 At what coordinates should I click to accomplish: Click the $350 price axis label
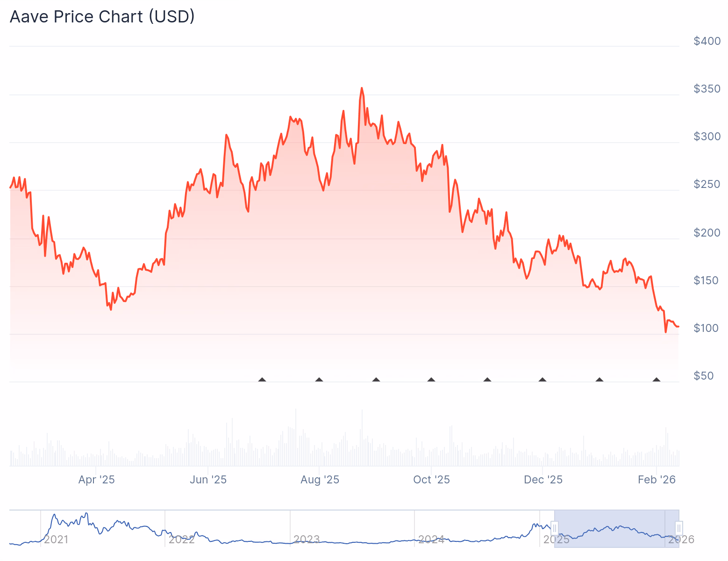pyautogui.click(x=706, y=88)
